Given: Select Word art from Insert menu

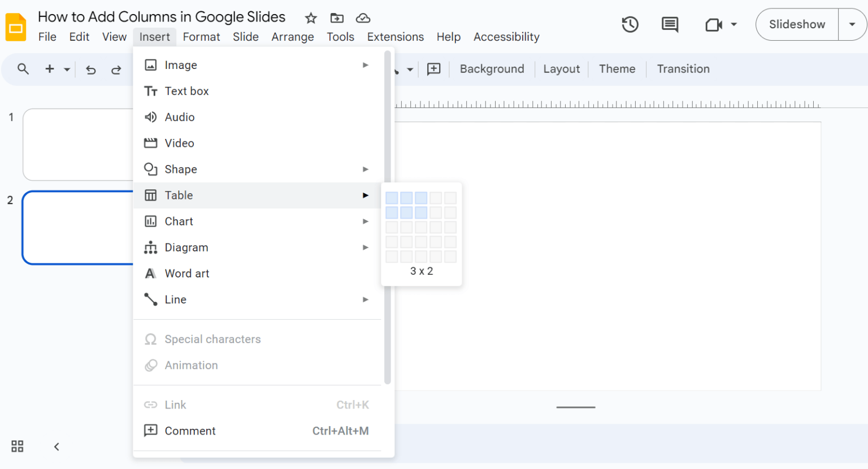Looking at the screenshot, I should click(187, 273).
